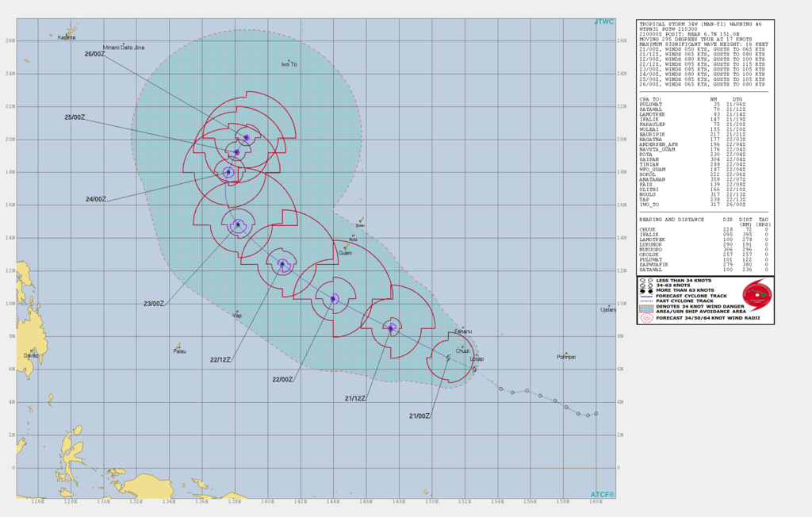Click the Moving 295 Degrees True line
This screenshot has width=812, height=517.
click(x=696, y=40)
